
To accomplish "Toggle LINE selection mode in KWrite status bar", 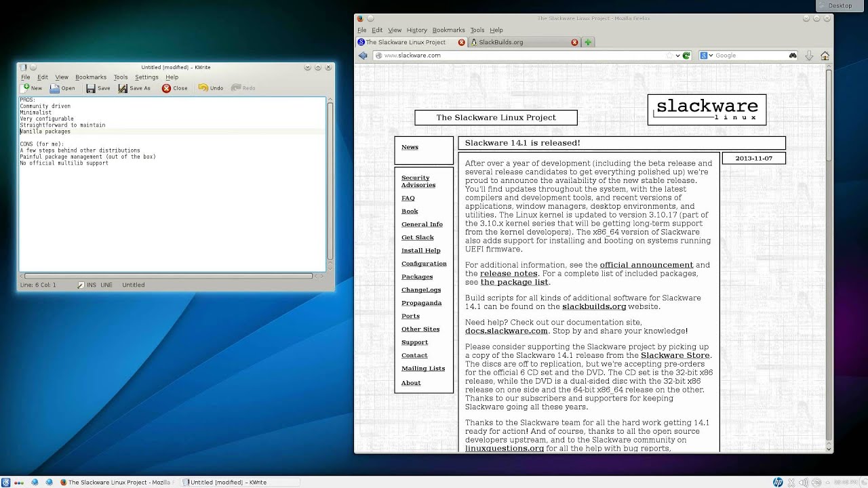I will 106,285.
